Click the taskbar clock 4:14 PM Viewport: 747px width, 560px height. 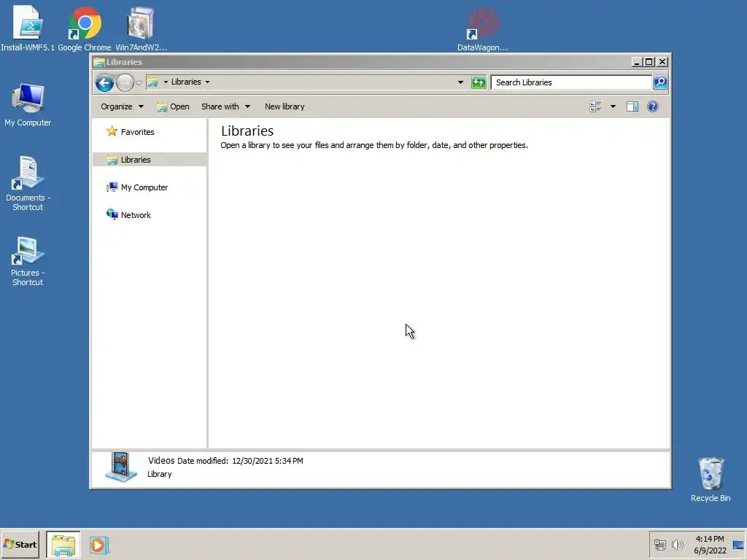(709, 539)
